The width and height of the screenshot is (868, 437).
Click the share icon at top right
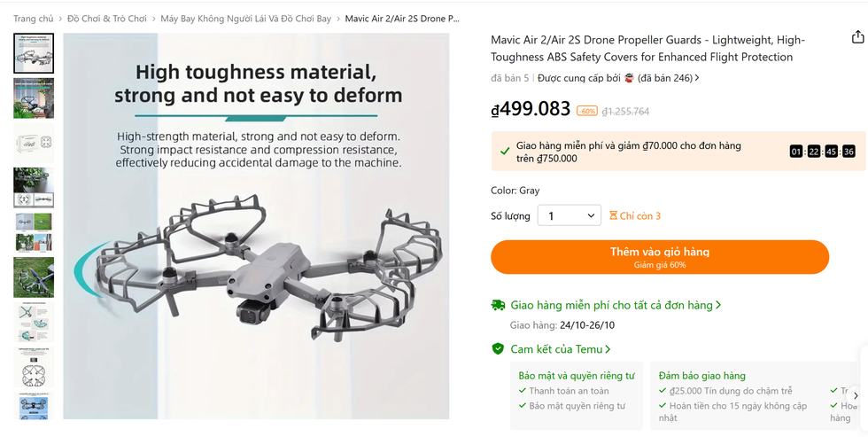tap(856, 37)
